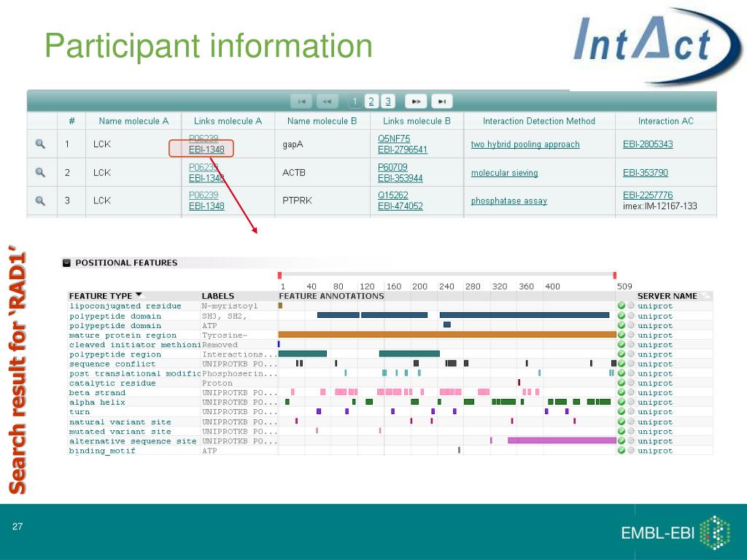
Task: Click grey info icon for natural variant site
Action: [631, 421]
